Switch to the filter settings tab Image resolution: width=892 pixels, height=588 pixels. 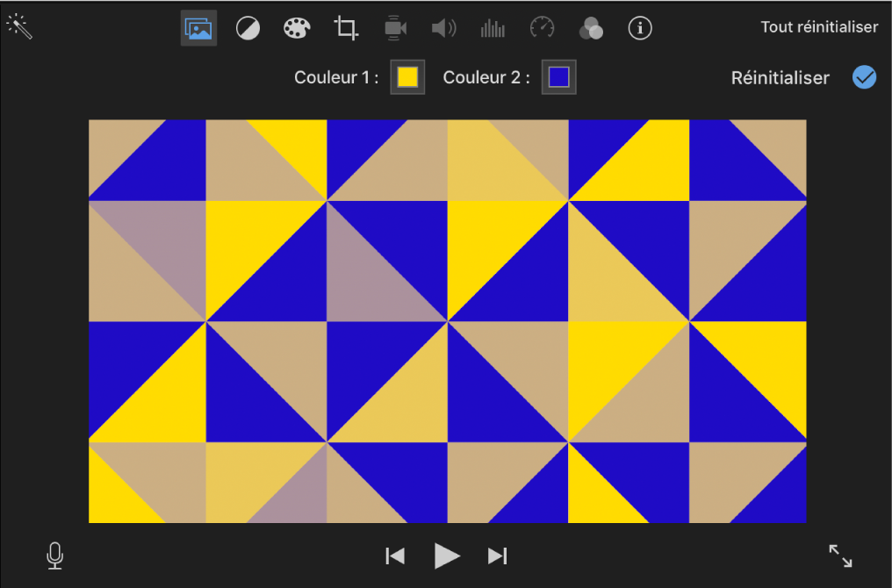(x=198, y=27)
